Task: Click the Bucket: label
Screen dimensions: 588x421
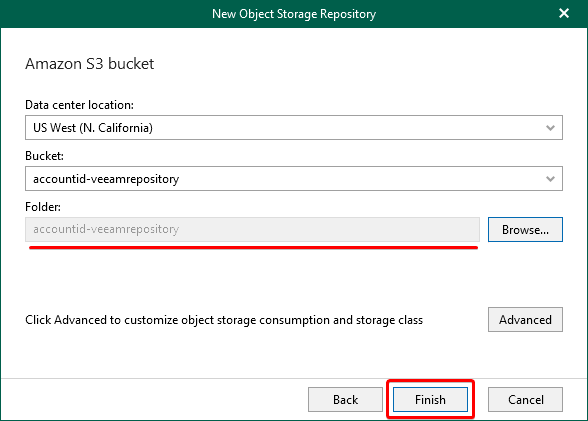Action: (x=44, y=156)
